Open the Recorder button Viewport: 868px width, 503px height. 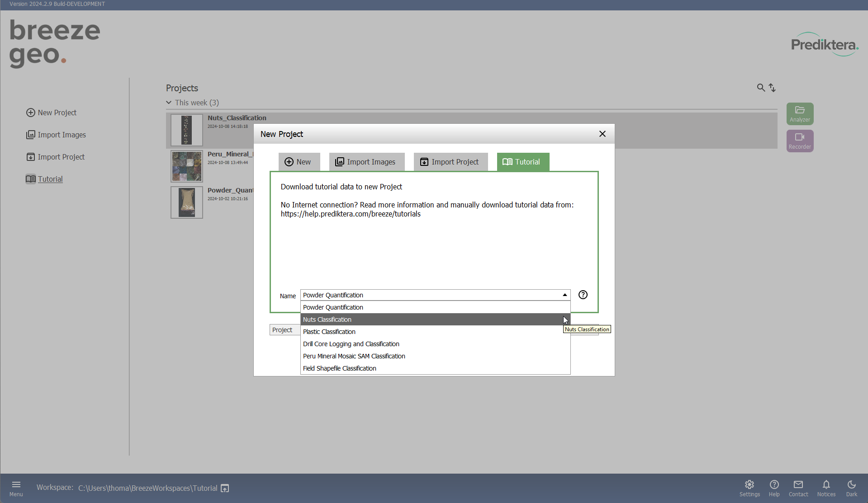click(x=799, y=141)
